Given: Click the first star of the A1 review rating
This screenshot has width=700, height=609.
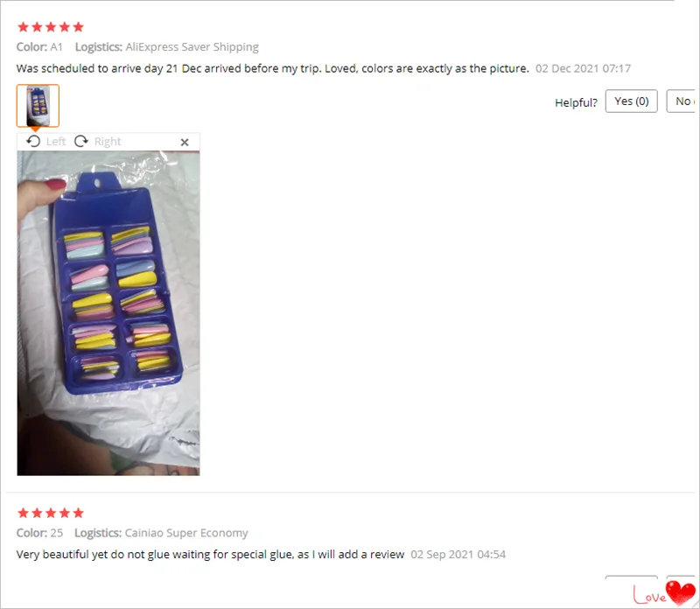Looking at the screenshot, I should [x=24, y=27].
